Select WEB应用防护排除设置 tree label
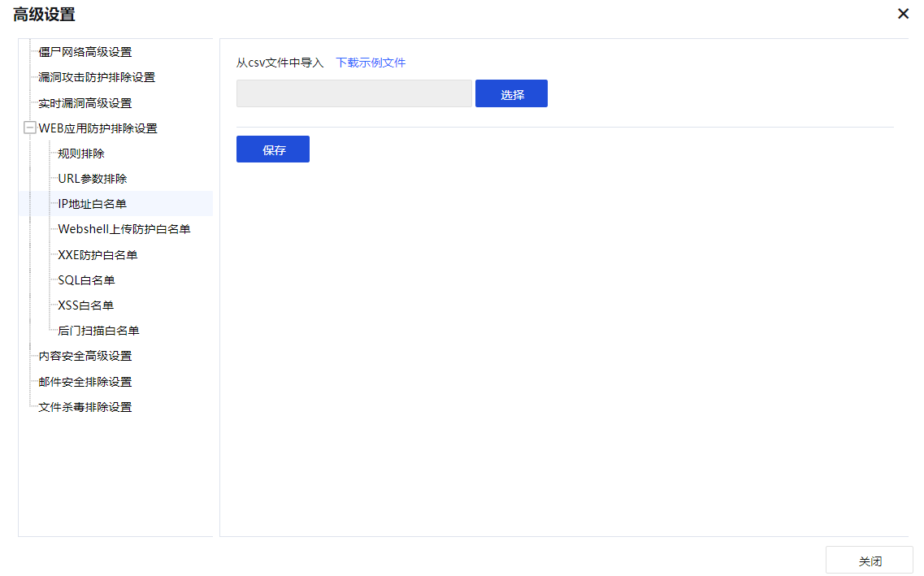Screen dimensions: 924x576 coord(98,128)
